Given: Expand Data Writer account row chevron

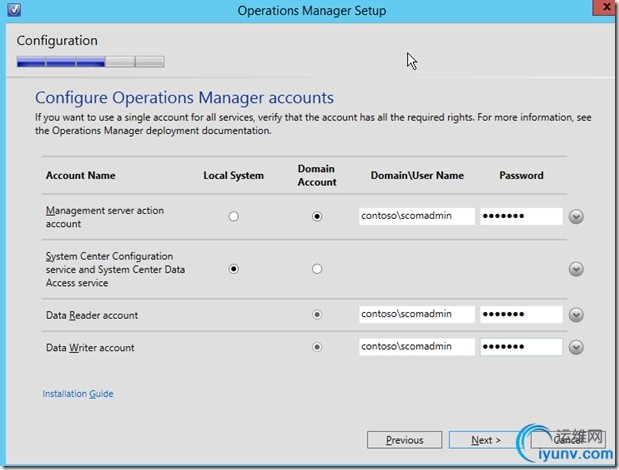Looking at the screenshot, I should tap(577, 348).
